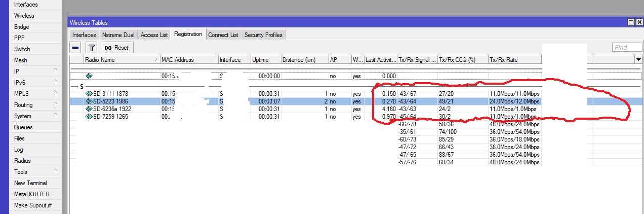This screenshot has width=644, height=214.
Task: Go to the Connect List tab
Action: (223, 35)
